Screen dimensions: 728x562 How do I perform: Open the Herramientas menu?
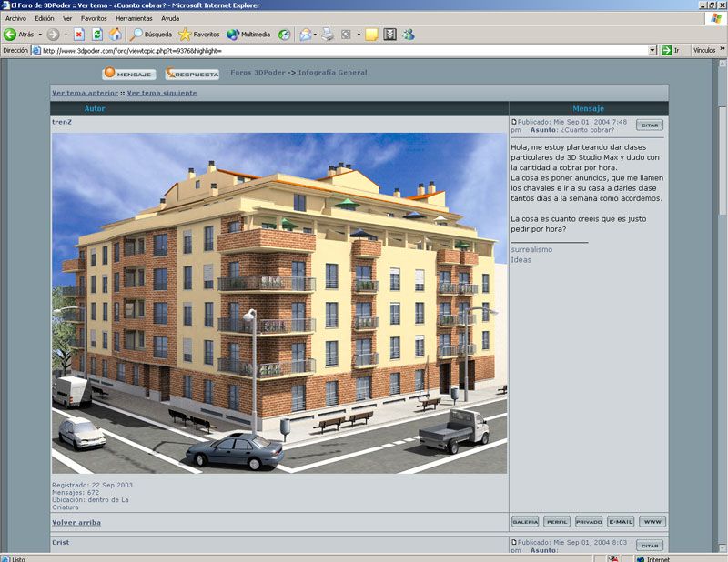click(134, 18)
